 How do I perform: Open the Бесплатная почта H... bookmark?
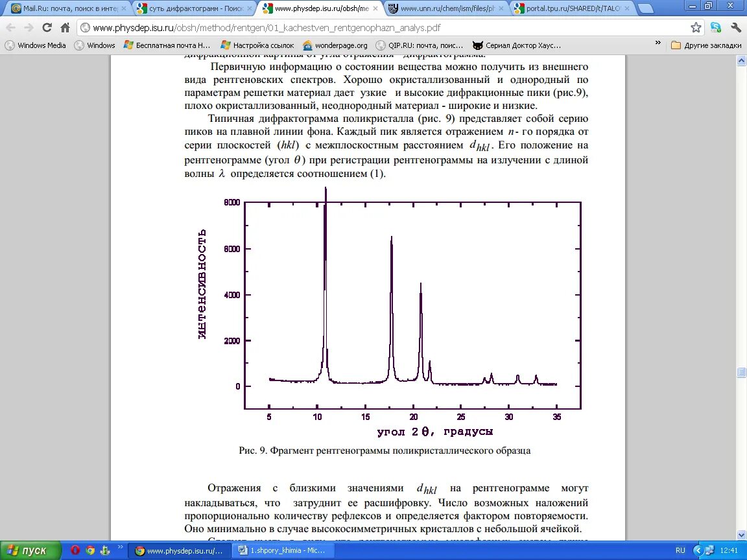pos(167,45)
